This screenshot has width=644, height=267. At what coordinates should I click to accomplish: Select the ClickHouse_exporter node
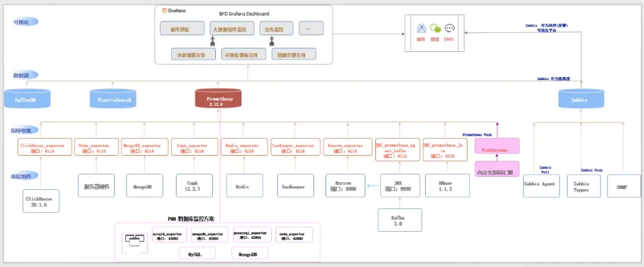click(45, 148)
